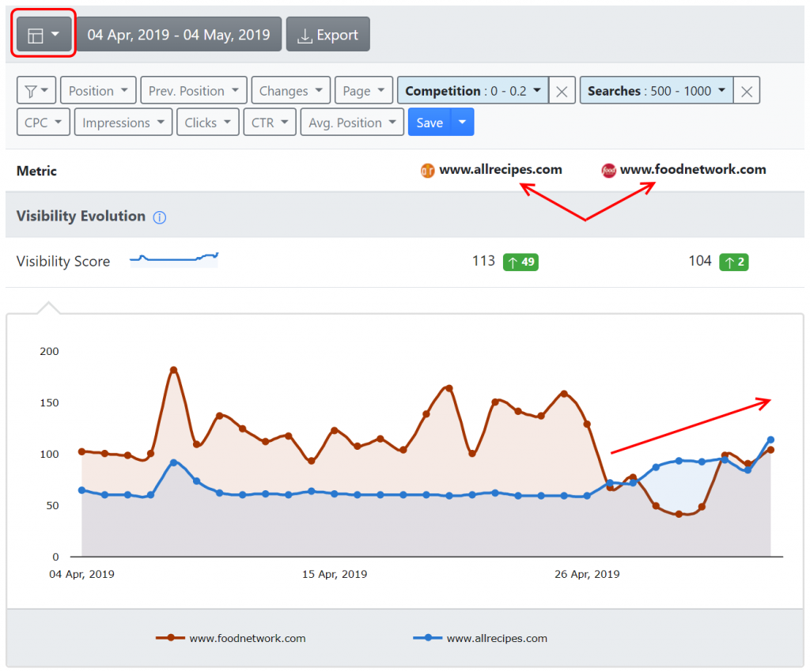The width and height of the screenshot is (810, 672).
Task: Click the foodnetwork.com favicon
Action: click(x=608, y=170)
